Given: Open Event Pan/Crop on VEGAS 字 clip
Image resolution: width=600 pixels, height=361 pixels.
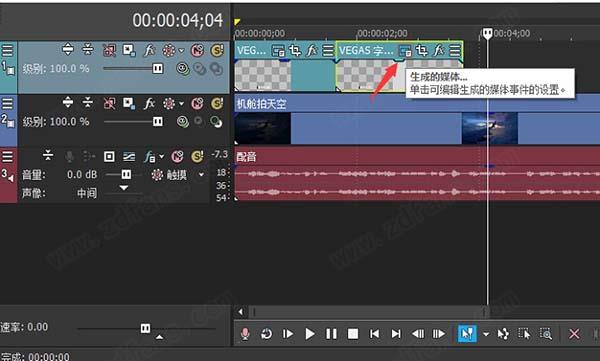Looking at the screenshot, I should click(x=422, y=51).
